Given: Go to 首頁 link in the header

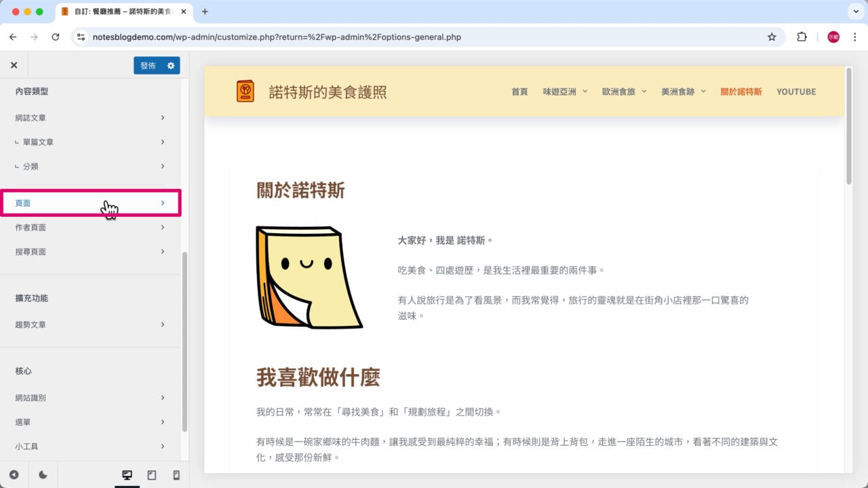Looking at the screenshot, I should coord(519,91).
